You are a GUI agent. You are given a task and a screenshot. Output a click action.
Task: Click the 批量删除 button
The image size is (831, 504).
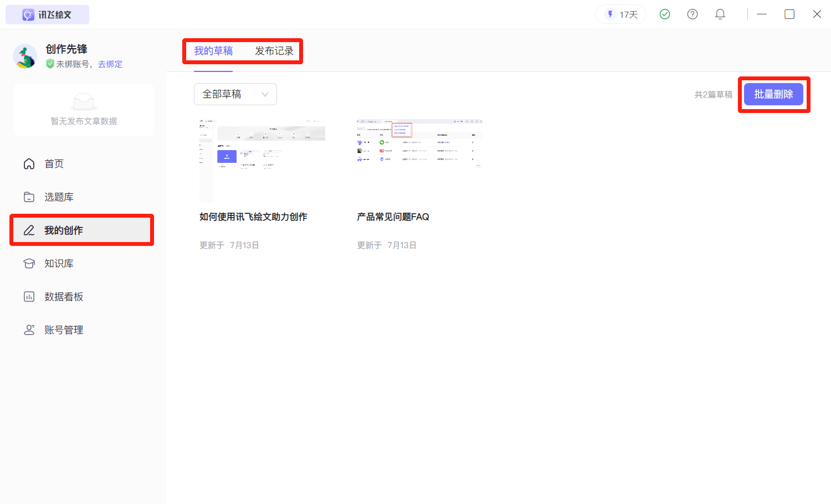(773, 94)
